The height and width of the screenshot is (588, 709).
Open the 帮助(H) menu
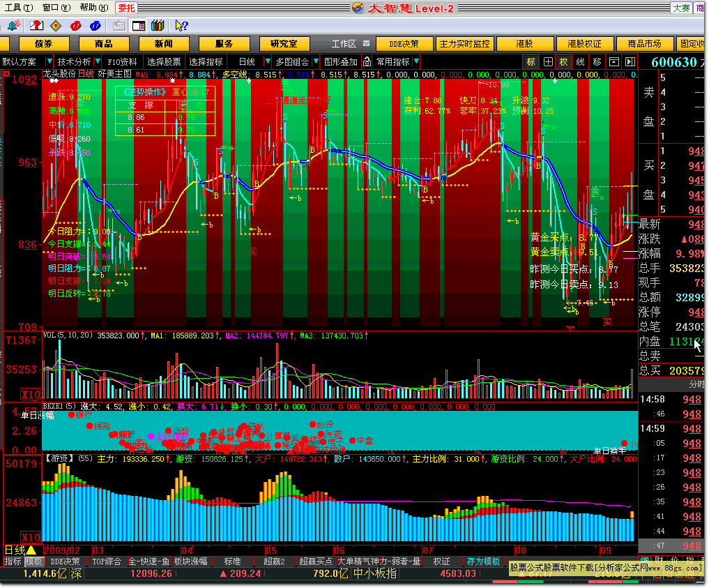[94, 8]
